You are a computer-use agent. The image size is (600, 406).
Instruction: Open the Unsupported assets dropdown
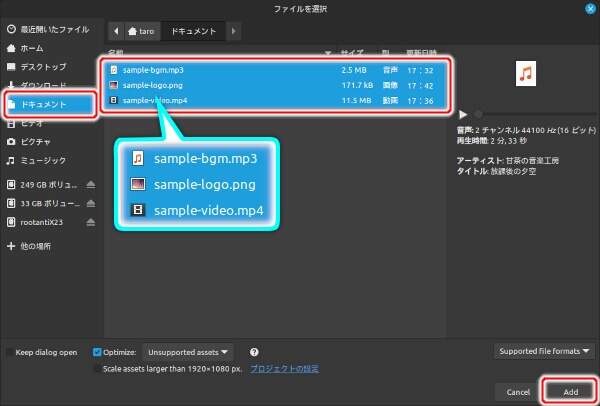pyautogui.click(x=188, y=352)
